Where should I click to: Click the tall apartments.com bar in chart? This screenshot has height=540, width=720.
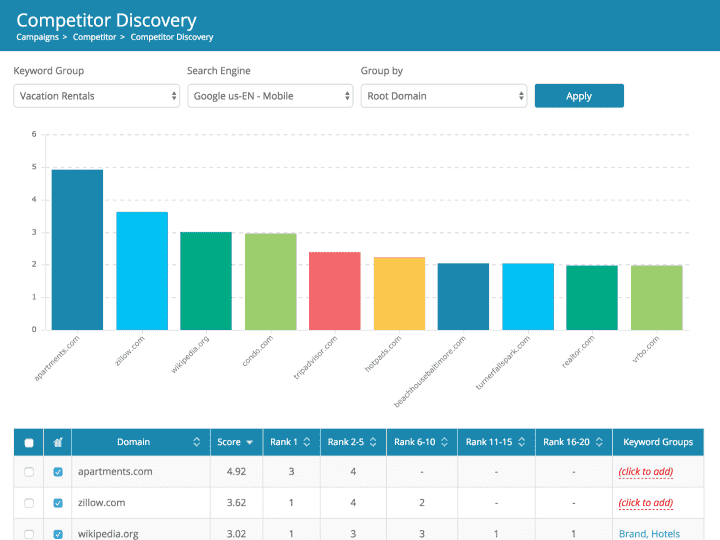77,250
